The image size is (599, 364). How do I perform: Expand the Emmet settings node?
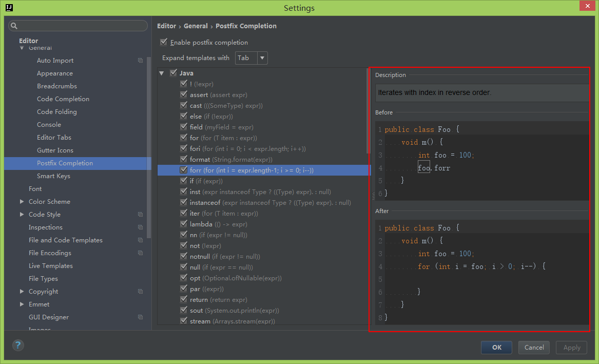point(22,304)
